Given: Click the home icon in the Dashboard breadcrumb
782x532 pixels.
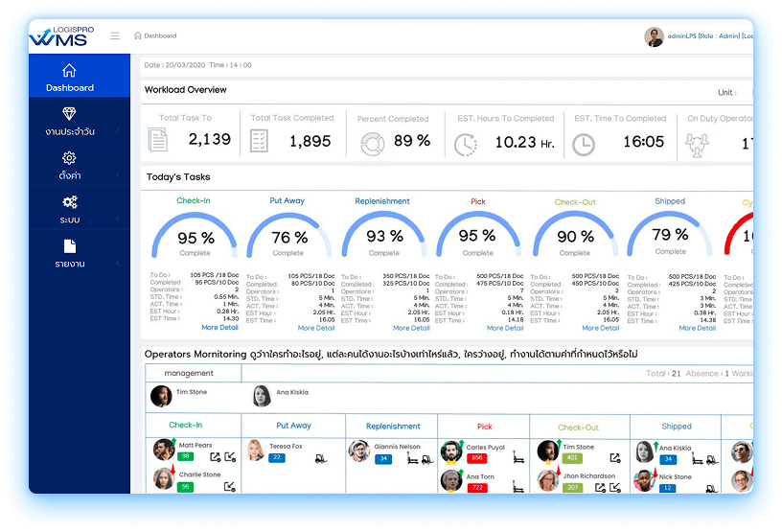Looking at the screenshot, I should tap(138, 36).
